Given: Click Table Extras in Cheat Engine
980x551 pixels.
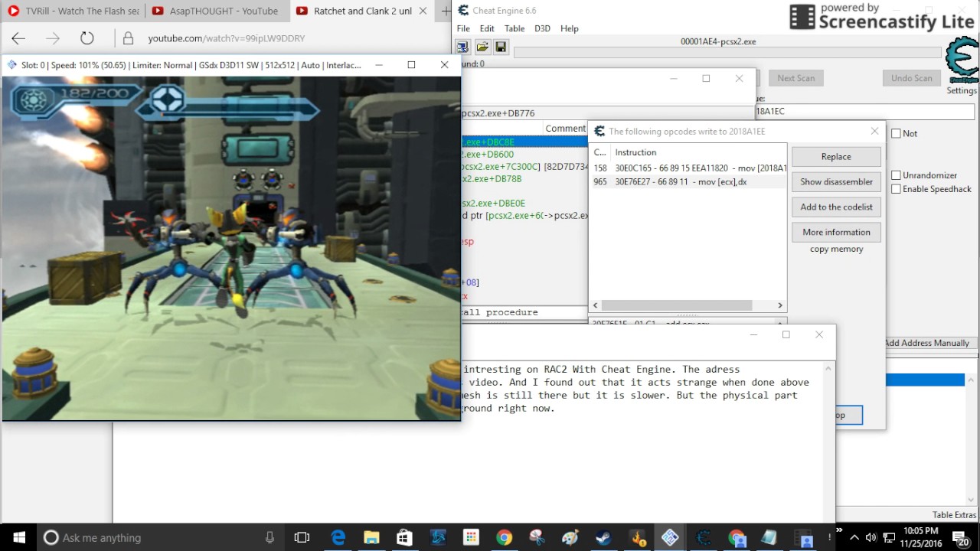Looking at the screenshot, I should [x=954, y=515].
